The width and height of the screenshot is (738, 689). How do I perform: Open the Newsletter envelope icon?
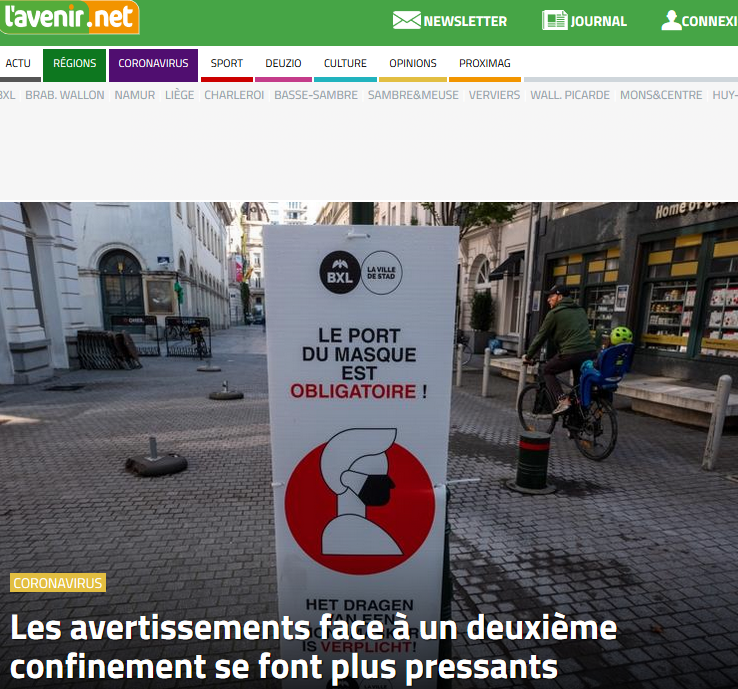coord(407,21)
